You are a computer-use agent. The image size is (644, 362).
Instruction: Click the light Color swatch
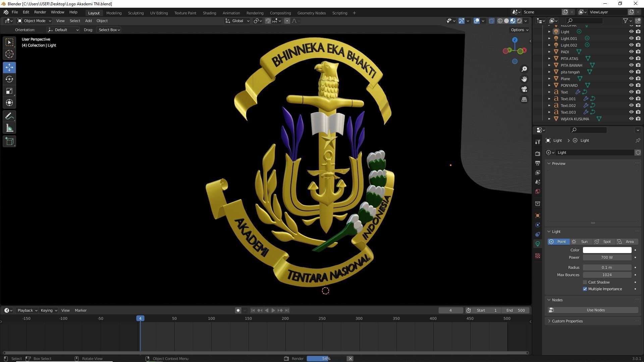(x=607, y=250)
